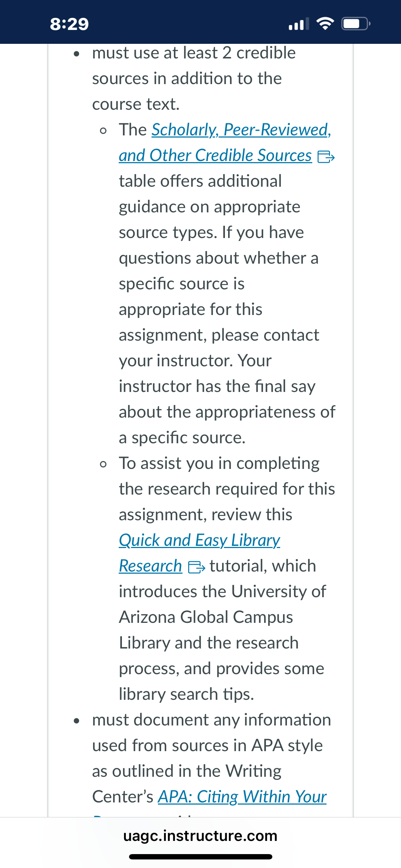This screenshot has width=401, height=868.
Task: Click the "and Other Credible Sources" link text
Action: pos(215,155)
